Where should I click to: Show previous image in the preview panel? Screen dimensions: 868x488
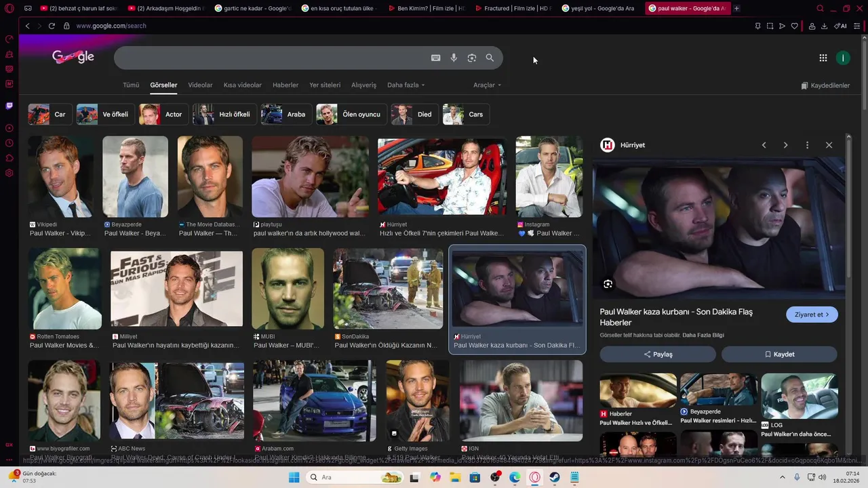click(764, 145)
